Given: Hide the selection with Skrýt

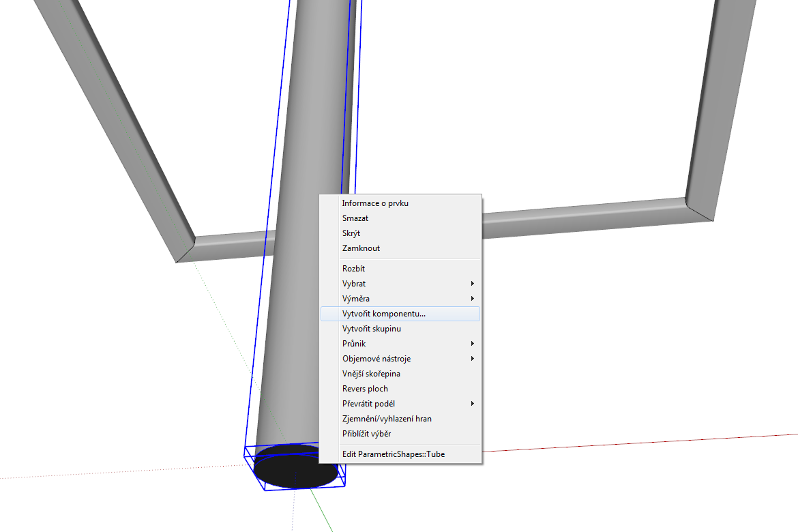Looking at the screenshot, I should (351, 233).
